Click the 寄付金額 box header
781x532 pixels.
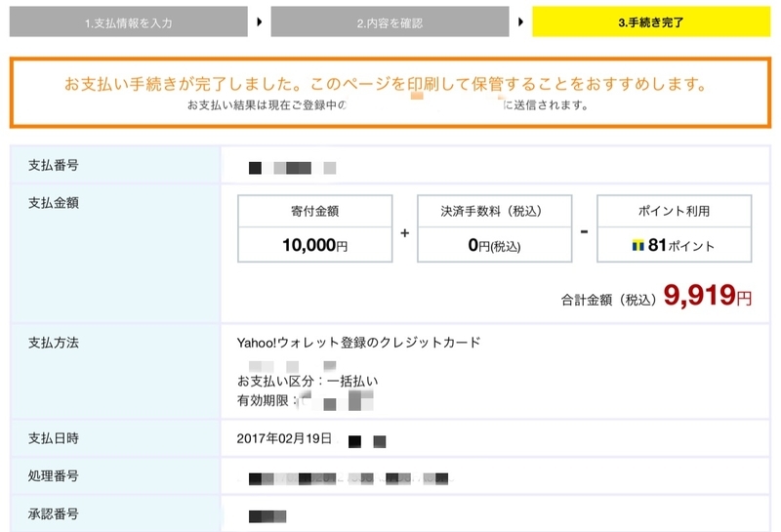pyautogui.click(x=314, y=211)
